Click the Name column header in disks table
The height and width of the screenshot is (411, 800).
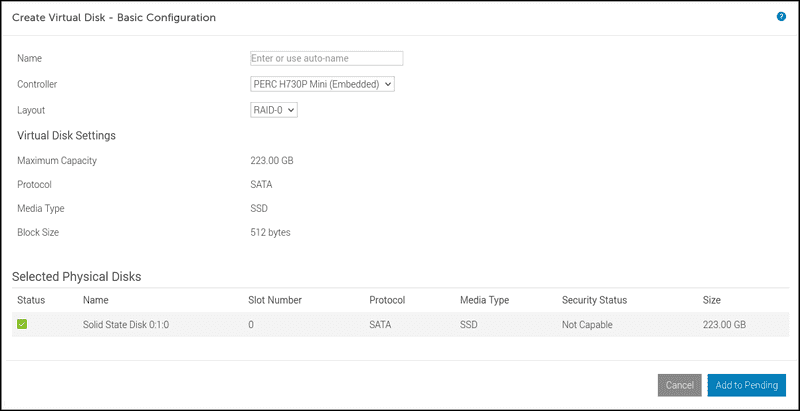(x=96, y=299)
